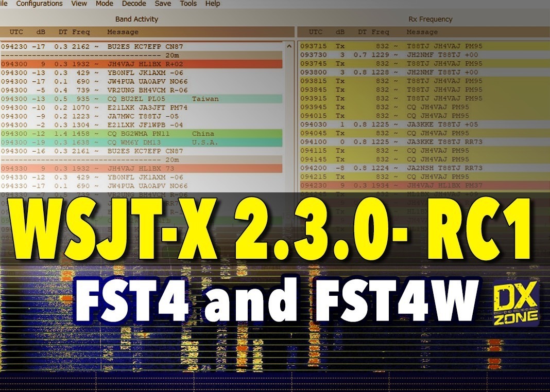Select the 094300 VR2UNG BH4VCM R-06 row
This screenshot has height=392, width=550.
click(x=141, y=90)
